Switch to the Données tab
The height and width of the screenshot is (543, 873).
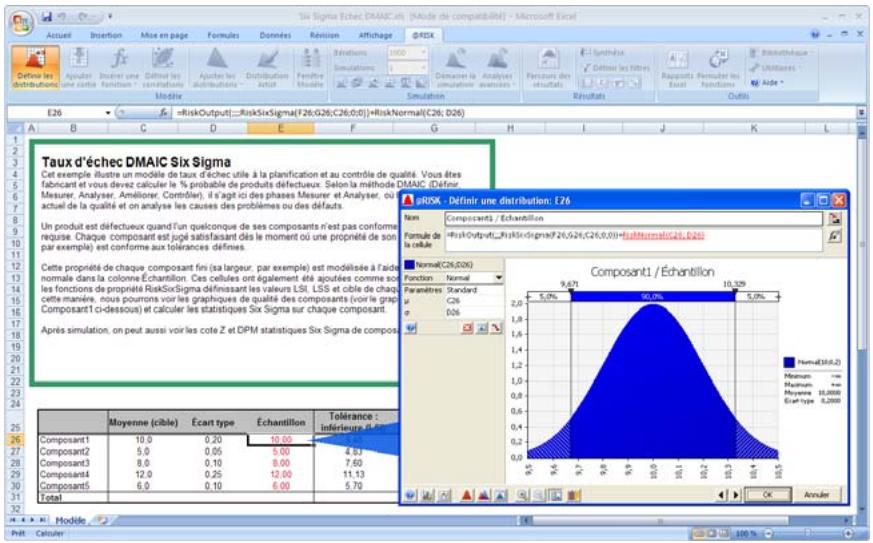(275, 35)
